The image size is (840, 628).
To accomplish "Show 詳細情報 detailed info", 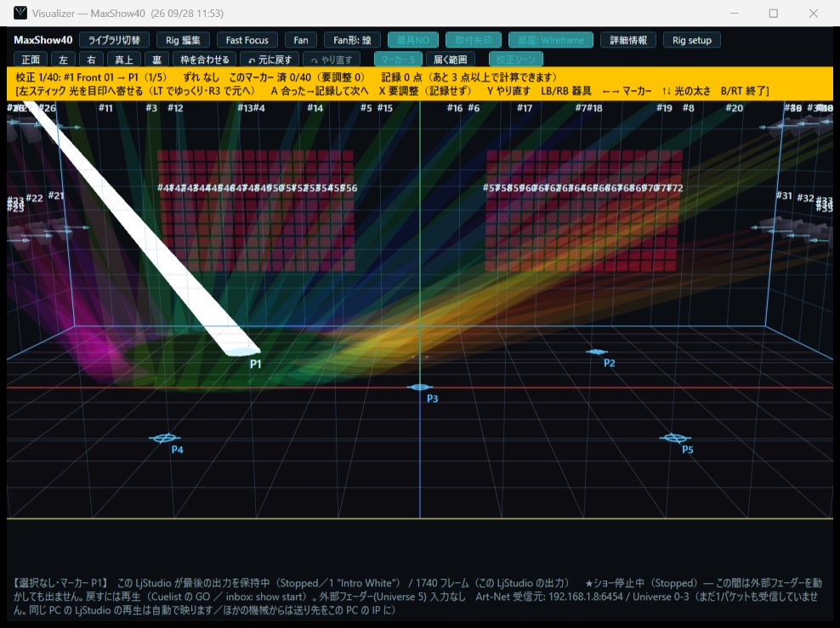I will (x=628, y=40).
